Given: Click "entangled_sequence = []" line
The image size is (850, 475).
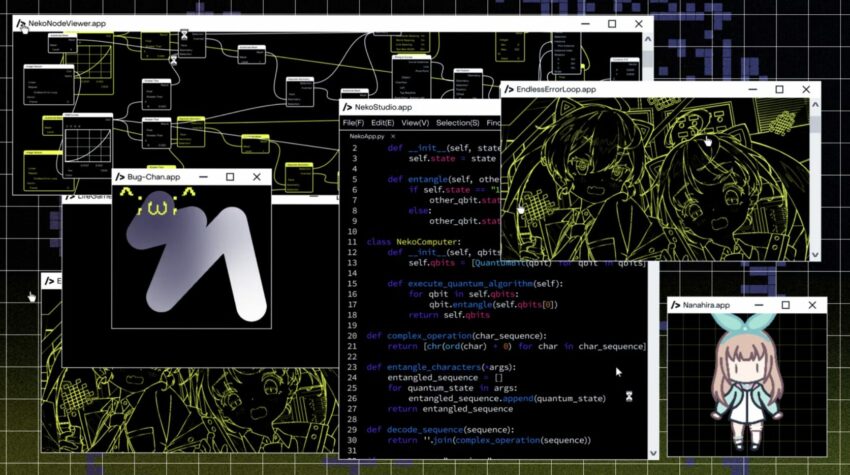Looking at the screenshot, I should click(445, 377).
